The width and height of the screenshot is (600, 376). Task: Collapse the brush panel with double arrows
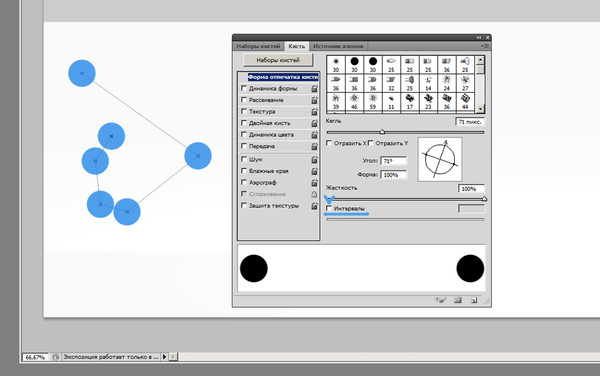pos(479,37)
